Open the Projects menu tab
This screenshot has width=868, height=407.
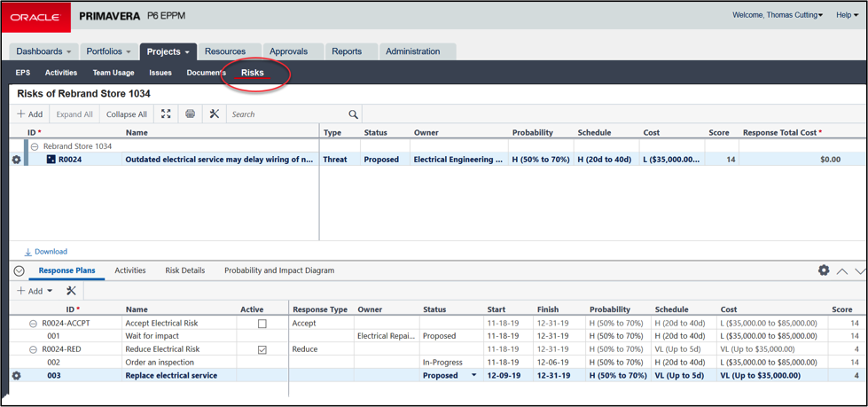point(168,51)
